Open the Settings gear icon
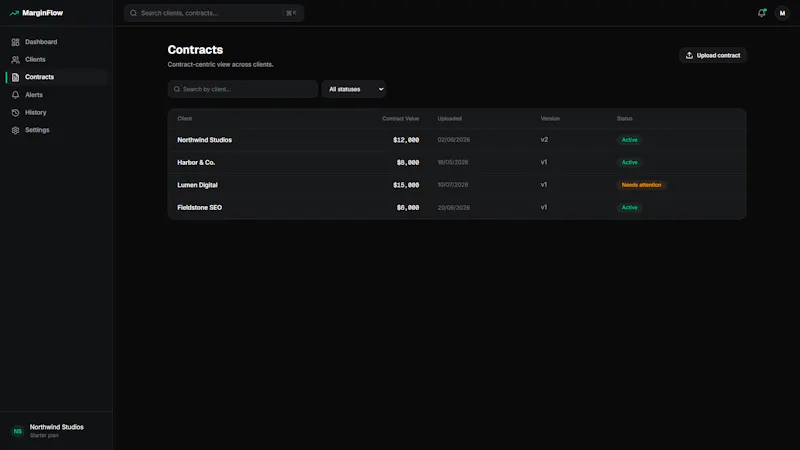 [15, 130]
